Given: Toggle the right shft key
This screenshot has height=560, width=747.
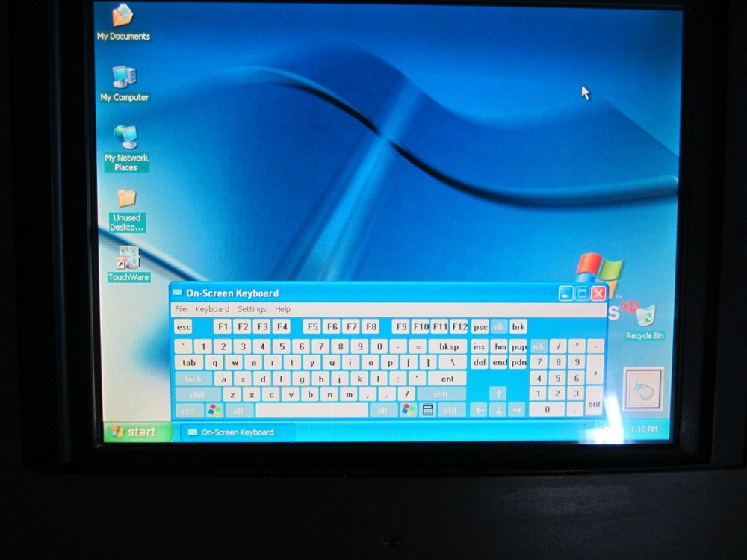Looking at the screenshot, I should 441,393.
